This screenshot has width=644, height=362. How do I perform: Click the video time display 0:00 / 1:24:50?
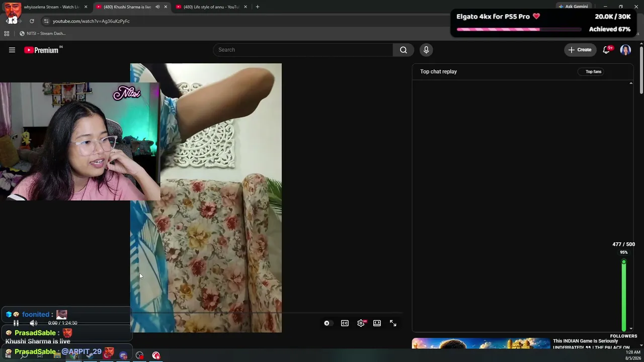(x=62, y=323)
